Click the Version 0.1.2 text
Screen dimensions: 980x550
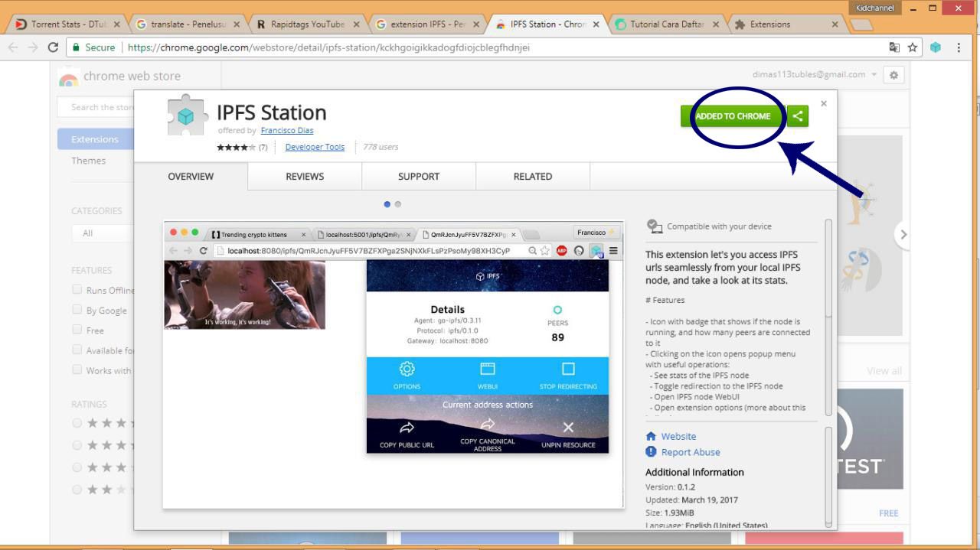[671, 487]
